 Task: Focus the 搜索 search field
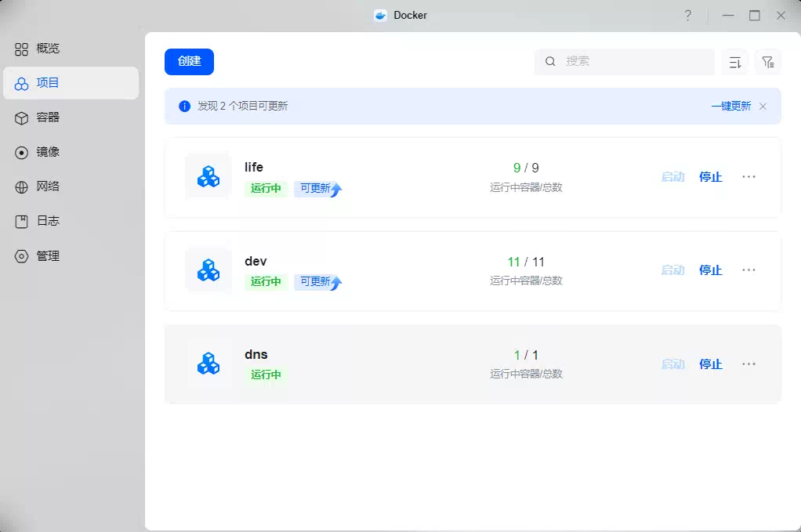pos(624,62)
